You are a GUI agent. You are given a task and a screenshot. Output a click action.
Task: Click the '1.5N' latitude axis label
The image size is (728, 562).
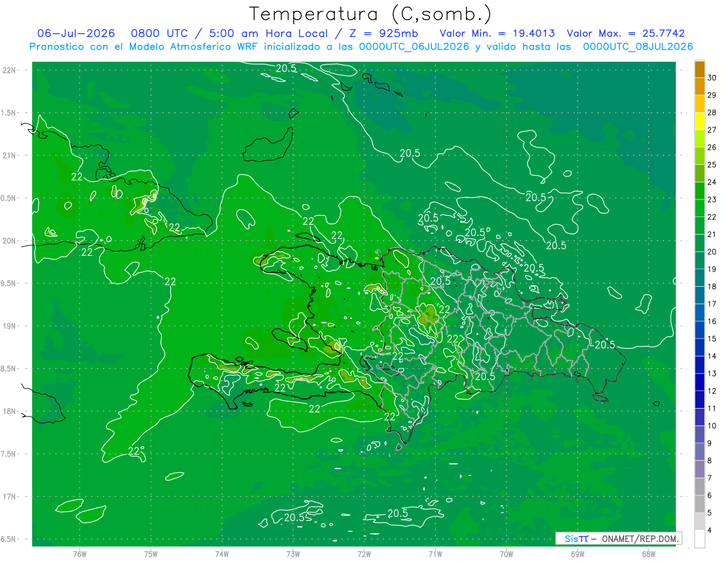click(9, 113)
